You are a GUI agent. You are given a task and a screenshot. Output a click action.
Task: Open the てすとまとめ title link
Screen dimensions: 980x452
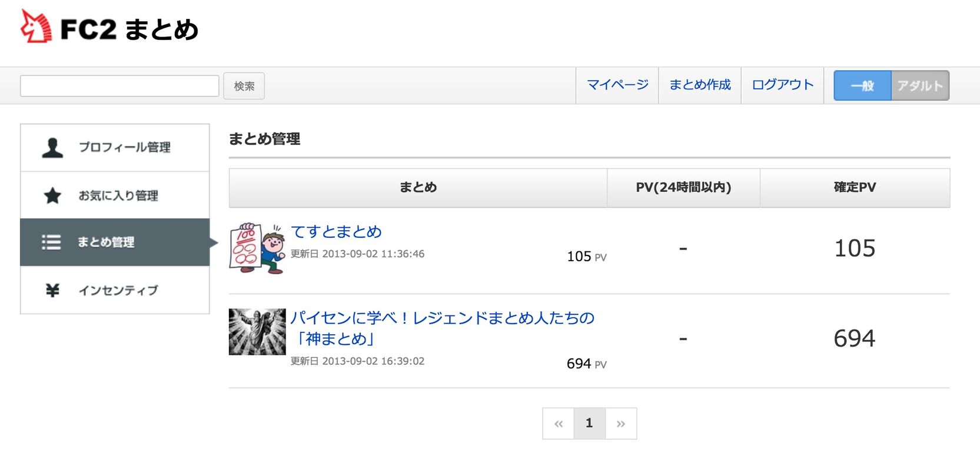point(336,232)
